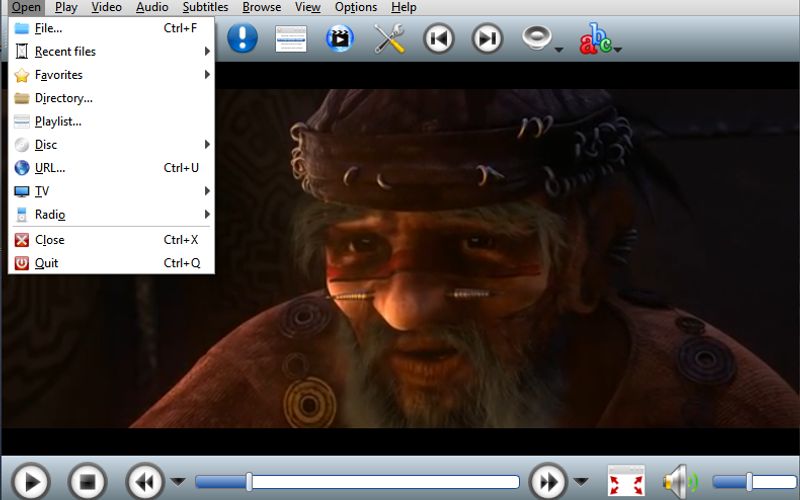Open the dropdown arrow beside the speaker icon
The image size is (800, 500).
coord(559,49)
